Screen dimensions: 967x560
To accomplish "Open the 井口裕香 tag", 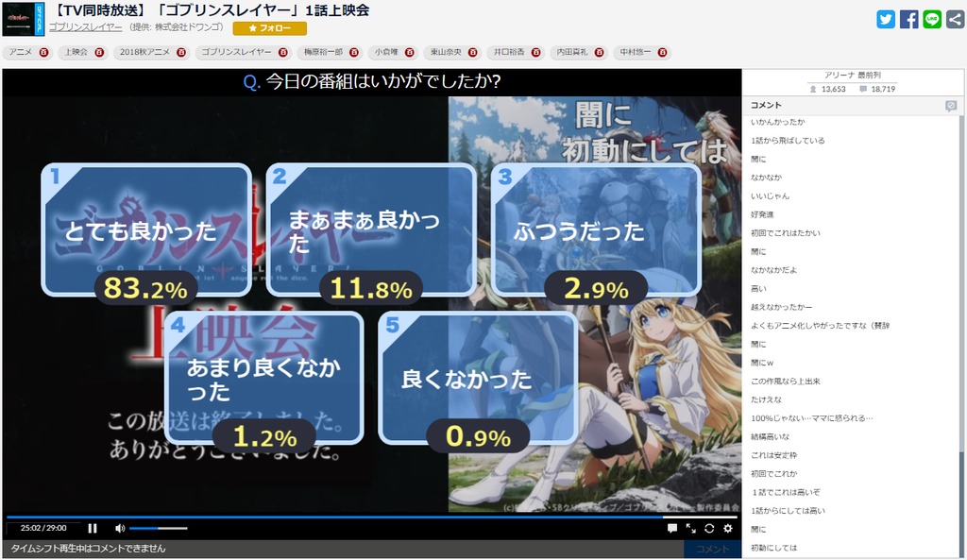I will click(x=509, y=53).
